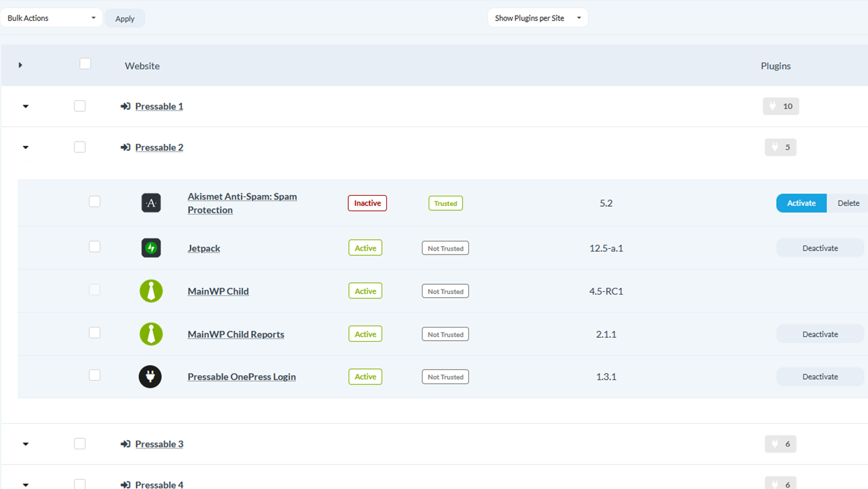Click the Pressable OnePress Login plugin icon
This screenshot has height=489, width=868.
pyautogui.click(x=150, y=377)
